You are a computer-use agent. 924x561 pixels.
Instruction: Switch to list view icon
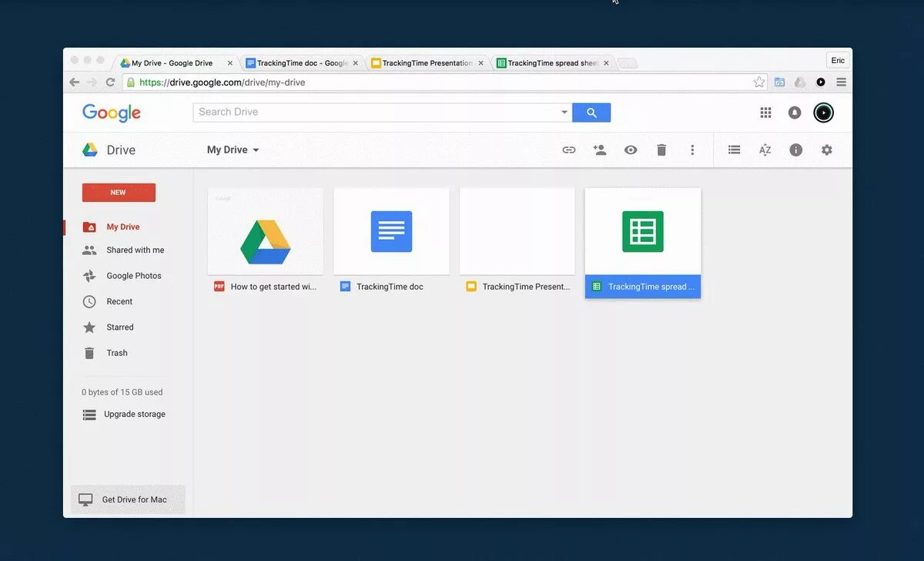[x=734, y=150]
